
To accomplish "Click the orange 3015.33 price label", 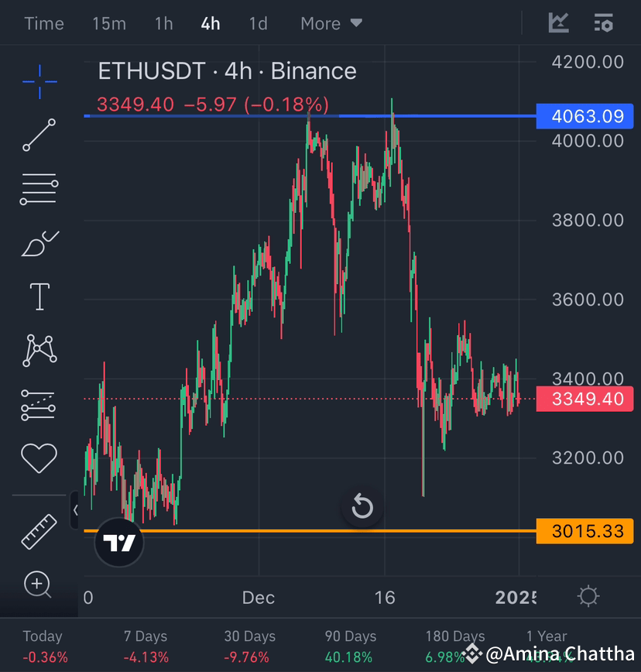I will click(x=584, y=531).
